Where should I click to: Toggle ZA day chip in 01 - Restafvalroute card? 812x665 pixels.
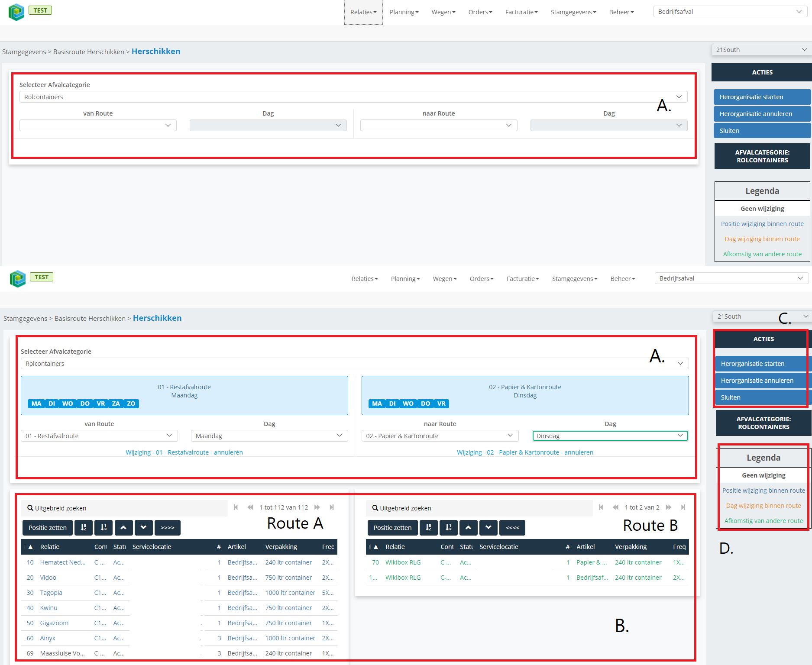point(116,404)
